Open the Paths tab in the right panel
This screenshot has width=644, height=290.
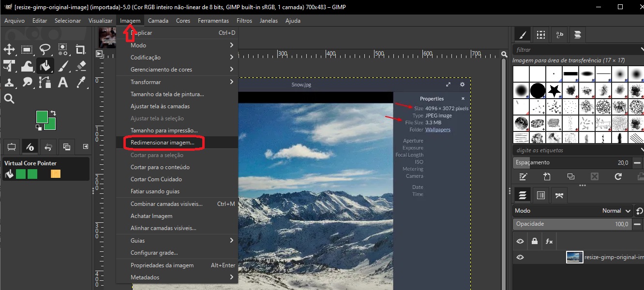(x=559, y=195)
